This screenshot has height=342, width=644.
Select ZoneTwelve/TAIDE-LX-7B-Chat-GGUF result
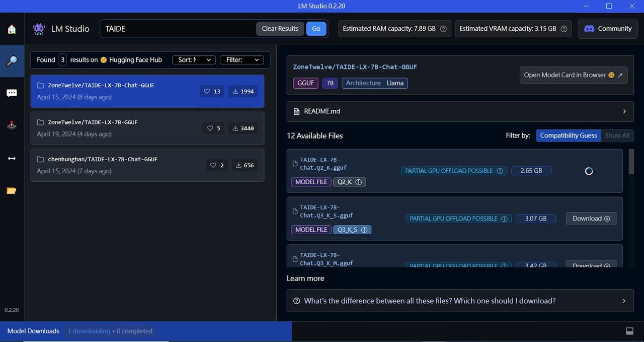[147, 91]
